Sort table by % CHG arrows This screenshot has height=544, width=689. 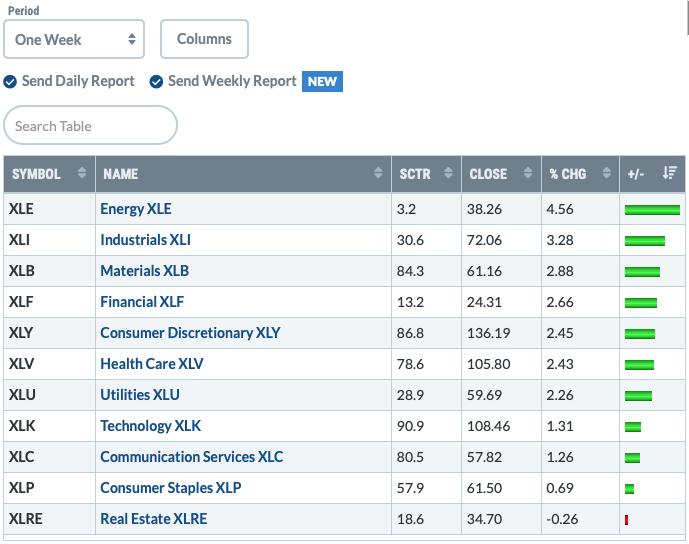[x=606, y=172]
